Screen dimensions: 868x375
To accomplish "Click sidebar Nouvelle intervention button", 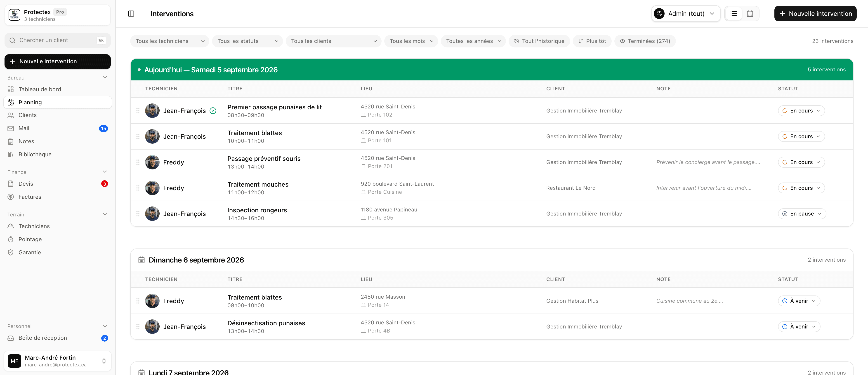I will (57, 62).
